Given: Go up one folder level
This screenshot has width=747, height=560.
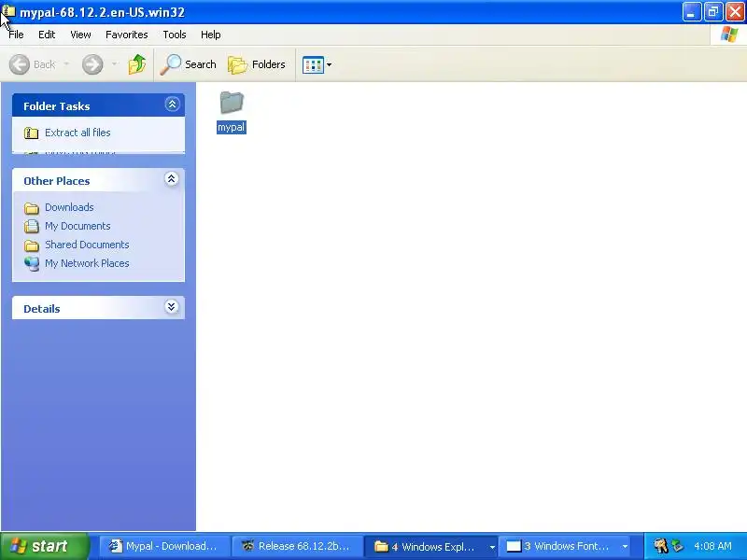Looking at the screenshot, I should (137, 64).
